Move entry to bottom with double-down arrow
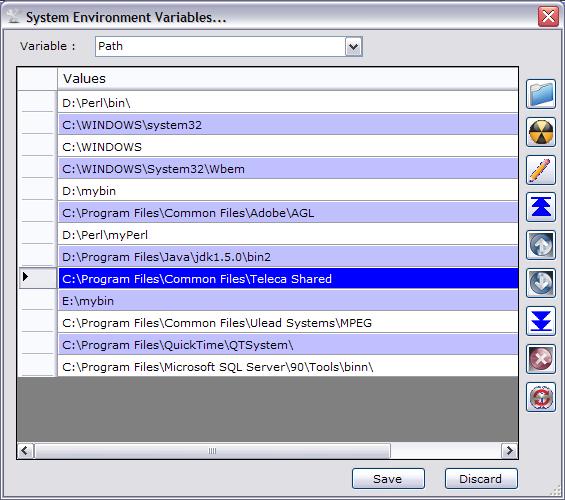The image size is (565, 500). pos(541,321)
